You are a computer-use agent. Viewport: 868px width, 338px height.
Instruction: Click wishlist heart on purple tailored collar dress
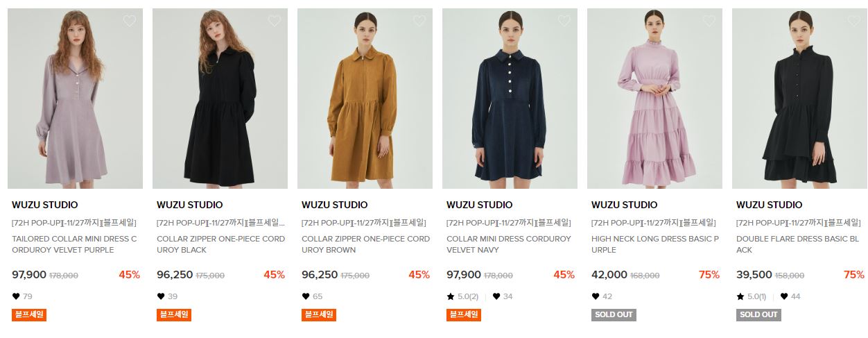click(x=130, y=21)
